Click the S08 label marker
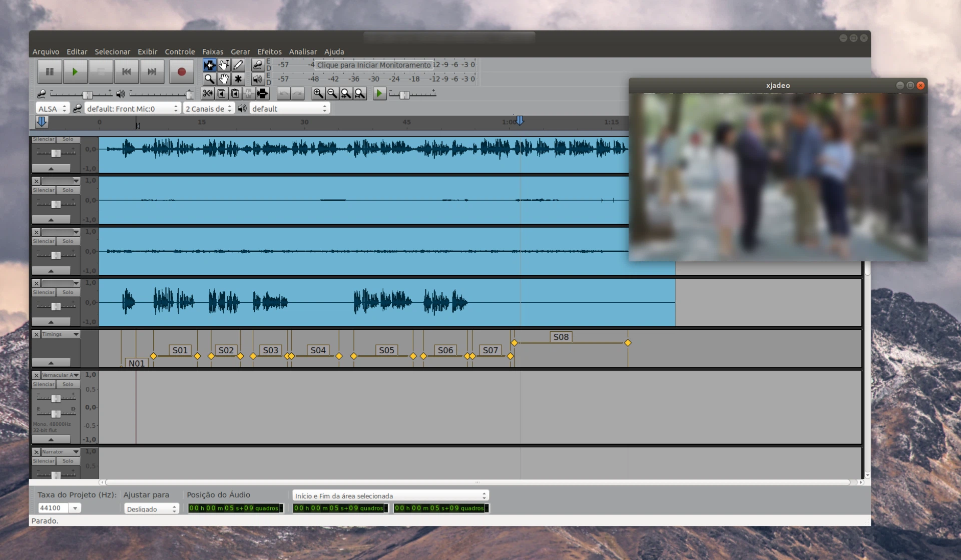This screenshot has height=560, width=961. pos(561,337)
